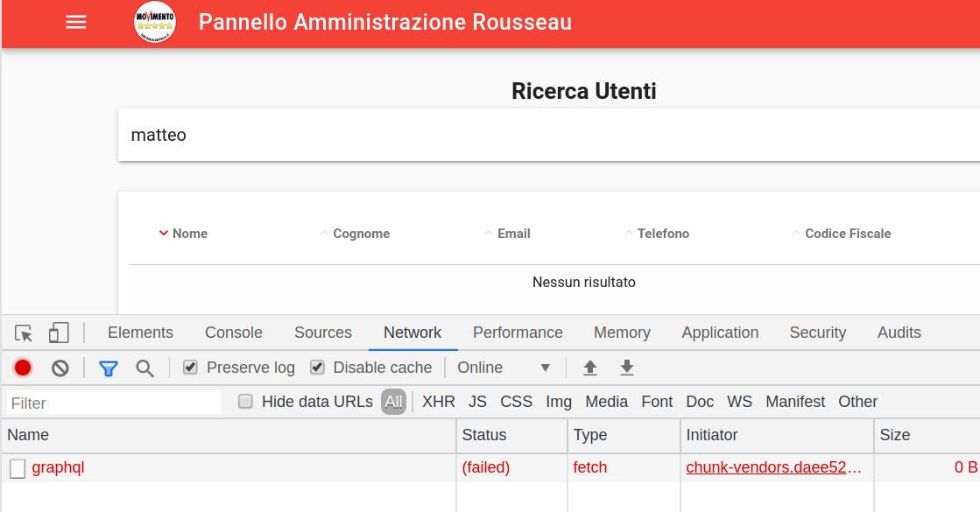The height and width of the screenshot is (512, 980).
Task: Switch to the Console tab
Action: pos(234,333)
